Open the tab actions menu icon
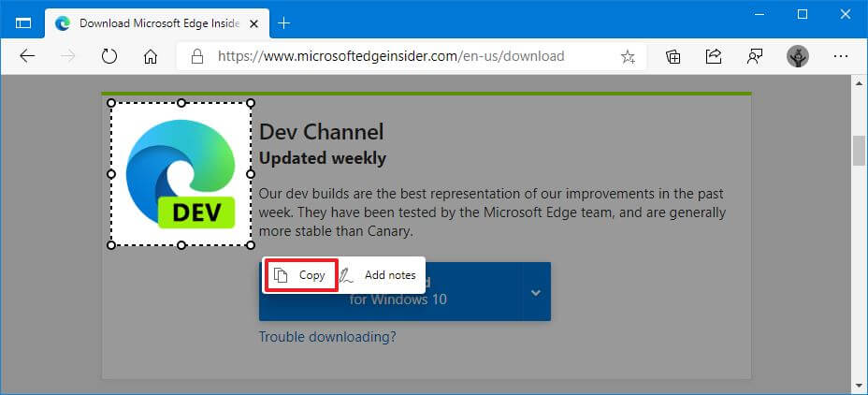The width and height of the screenshot is (868, 395). (x=23, y=22)
